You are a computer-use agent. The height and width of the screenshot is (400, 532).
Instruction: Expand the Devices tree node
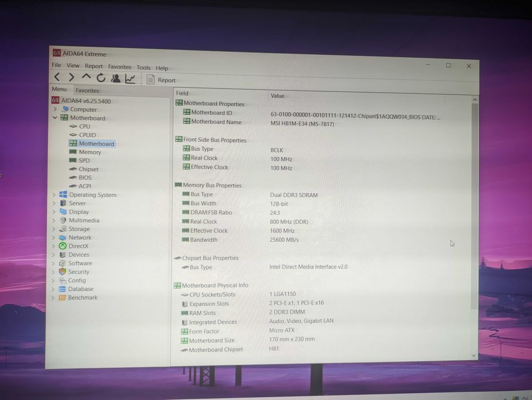tap(54, 254)
